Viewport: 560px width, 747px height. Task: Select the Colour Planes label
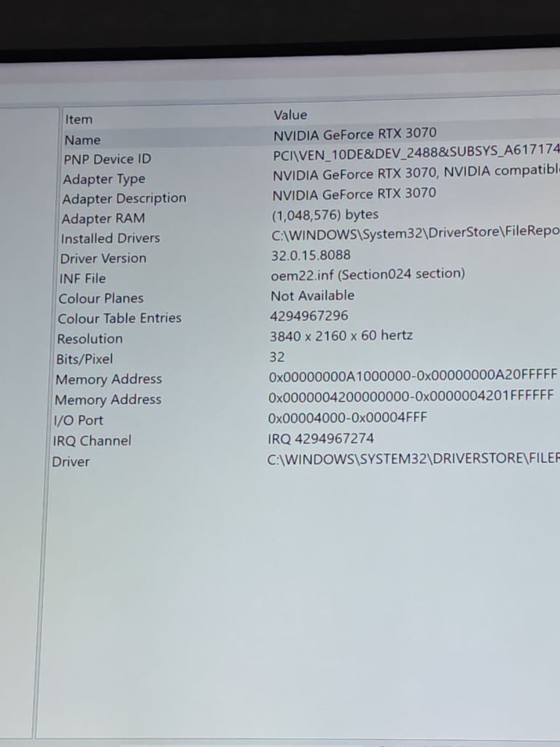[x=101, y=298]
